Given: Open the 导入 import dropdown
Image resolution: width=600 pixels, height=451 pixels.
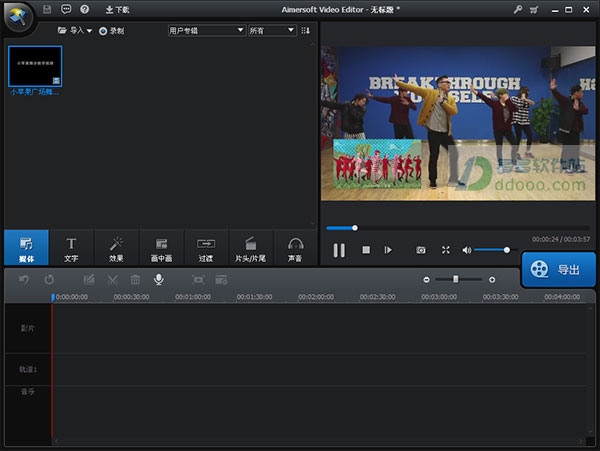Looking at the screenshot, I should pos(75,31).
